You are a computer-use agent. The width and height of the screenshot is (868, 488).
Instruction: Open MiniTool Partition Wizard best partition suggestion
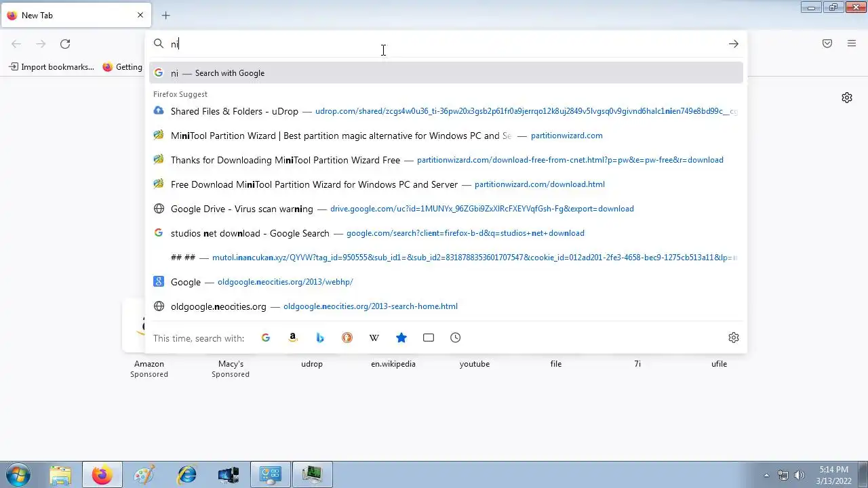click(446, 136)
